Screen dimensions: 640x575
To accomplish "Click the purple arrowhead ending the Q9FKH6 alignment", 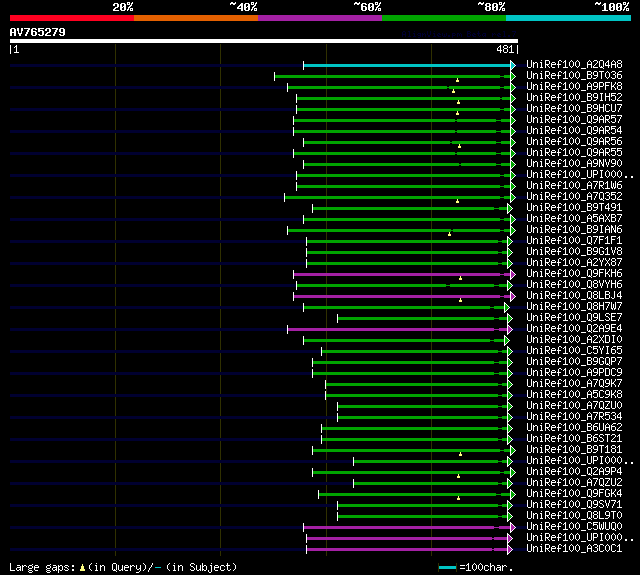I will click(513, 275).
